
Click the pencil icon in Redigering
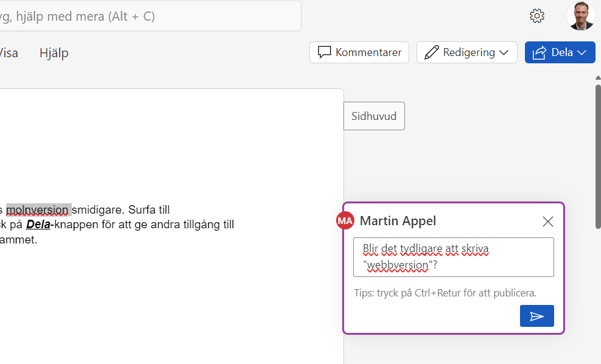tap(432, 52)
